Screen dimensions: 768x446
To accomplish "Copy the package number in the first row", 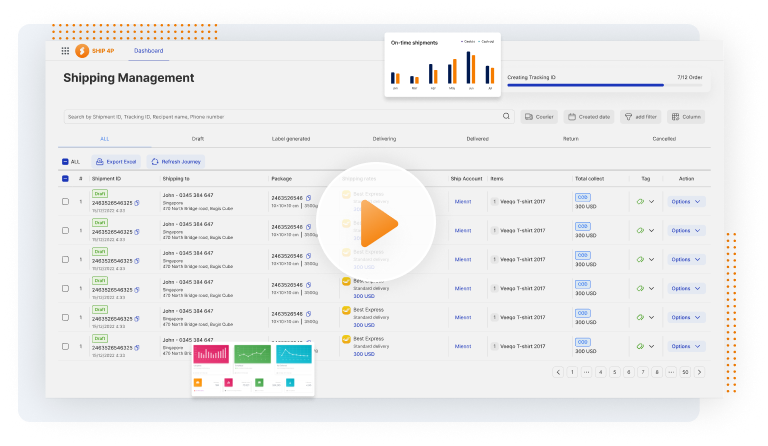I will (x=309, y=198).
